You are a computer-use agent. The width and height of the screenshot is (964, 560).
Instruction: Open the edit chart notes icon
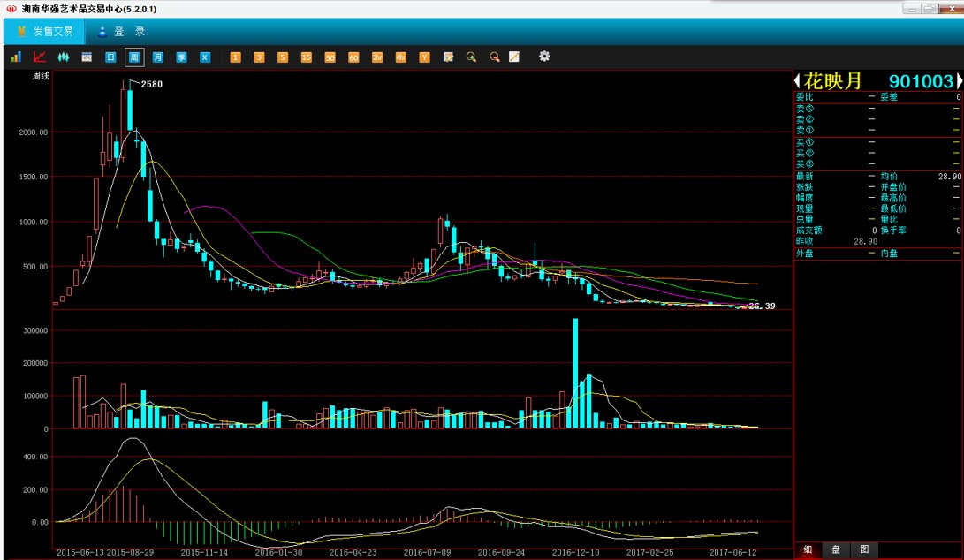click(x=448, y=57)
